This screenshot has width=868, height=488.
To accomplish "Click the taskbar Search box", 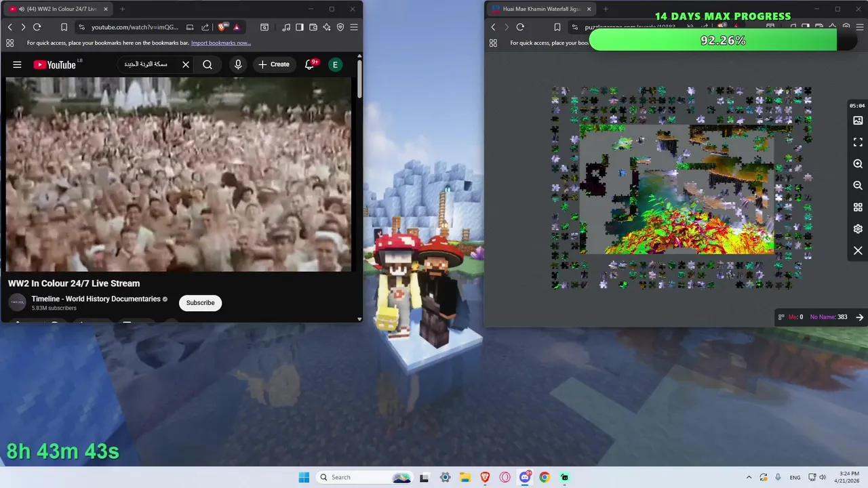I will click(x=365, y=477).
